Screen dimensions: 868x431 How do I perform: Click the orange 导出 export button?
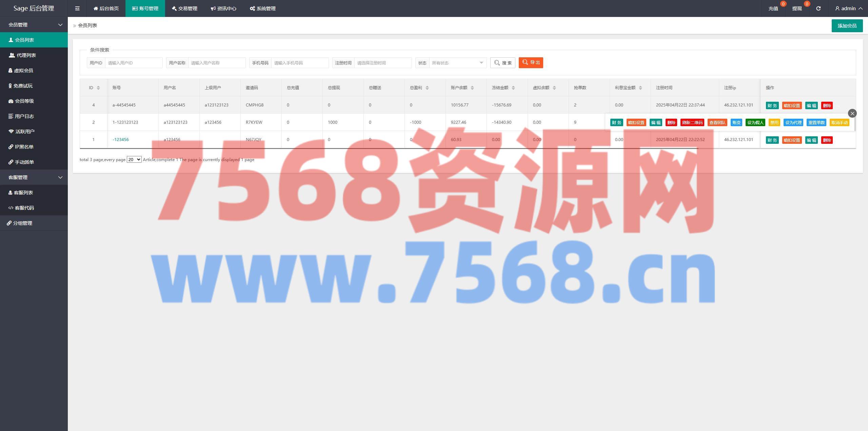pos(531,63)
